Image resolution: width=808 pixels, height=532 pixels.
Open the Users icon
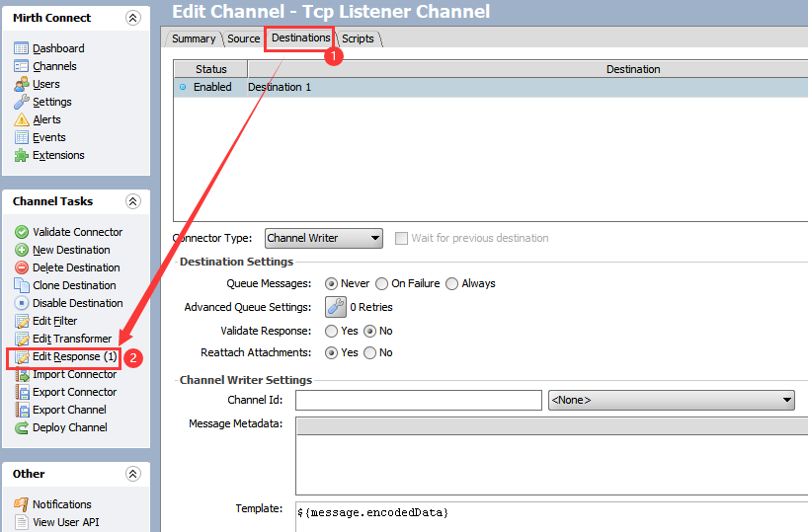(21, 84)
